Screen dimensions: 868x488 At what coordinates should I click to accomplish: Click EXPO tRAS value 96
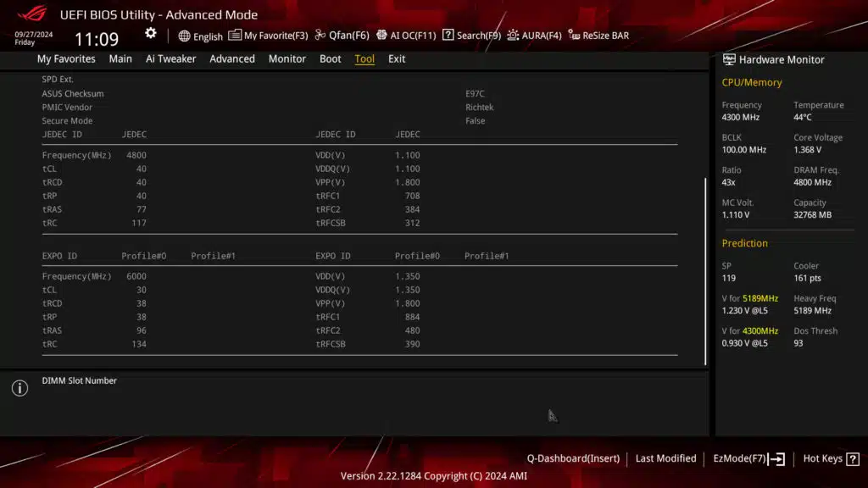(142, 330)
